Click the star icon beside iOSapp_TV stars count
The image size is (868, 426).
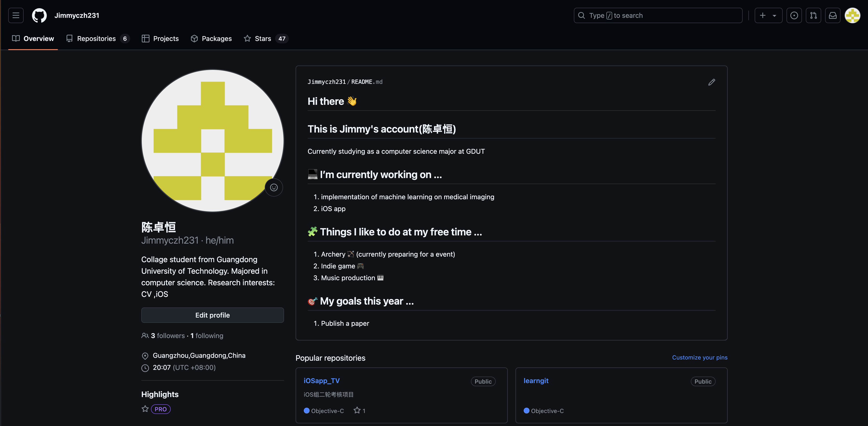[357, 410]
